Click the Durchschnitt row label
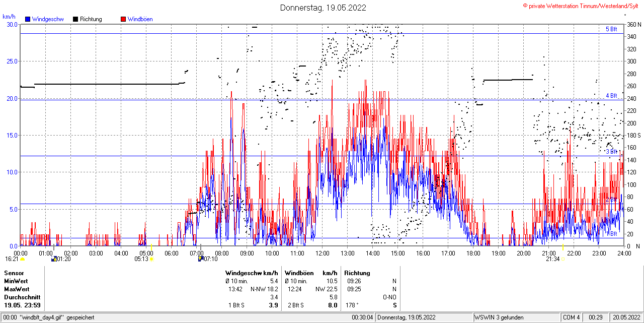The image size is (644, 323). pyautogui.click(x=21, y=297)
